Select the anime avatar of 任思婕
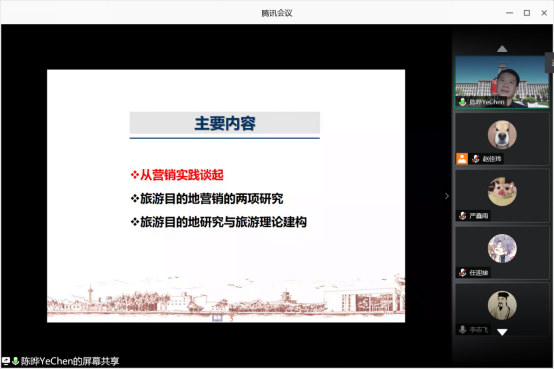The height and width of the screenshot is (370, 554). pos(502,248)
